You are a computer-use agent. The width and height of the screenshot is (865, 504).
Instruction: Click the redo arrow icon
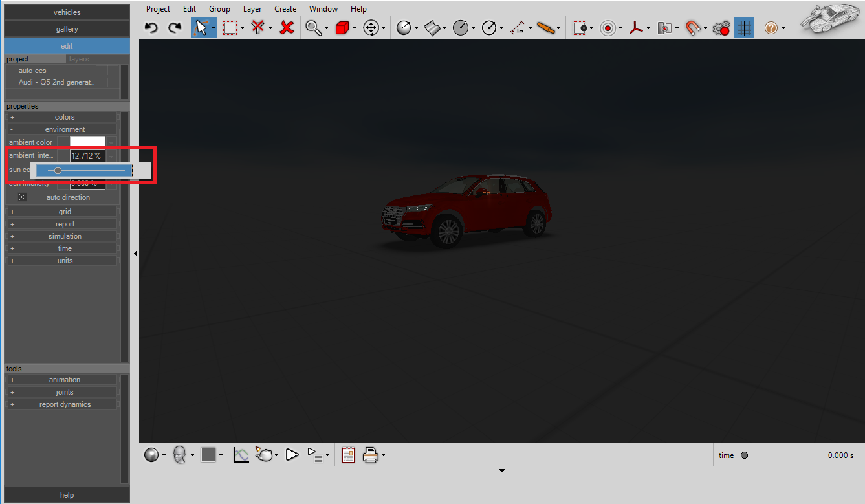tap(175, 28)
